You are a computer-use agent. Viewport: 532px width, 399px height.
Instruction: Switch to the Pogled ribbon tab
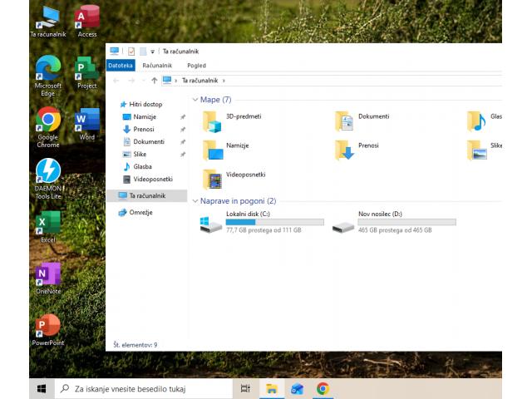click(x=196, y=65)
